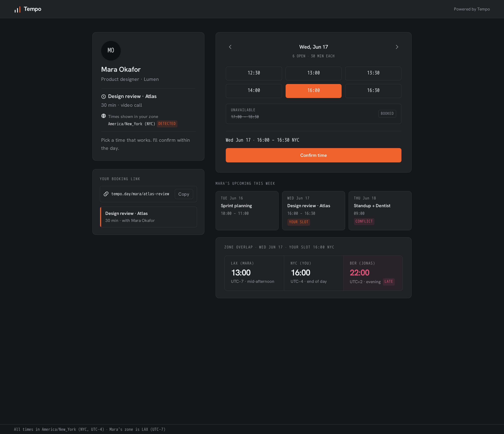Click the link icon in booking link field
This screenshot has width=504, height=434.
[106, 194]
